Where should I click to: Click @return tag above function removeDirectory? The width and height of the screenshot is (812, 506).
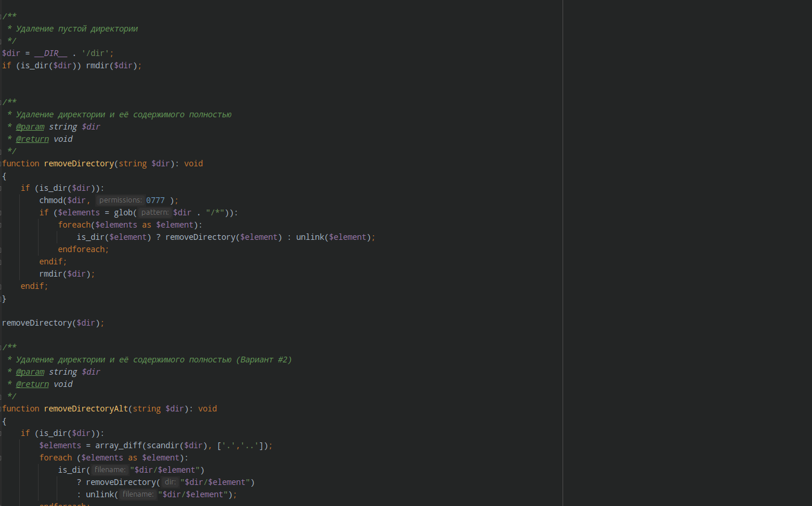(x=32, y=139)
